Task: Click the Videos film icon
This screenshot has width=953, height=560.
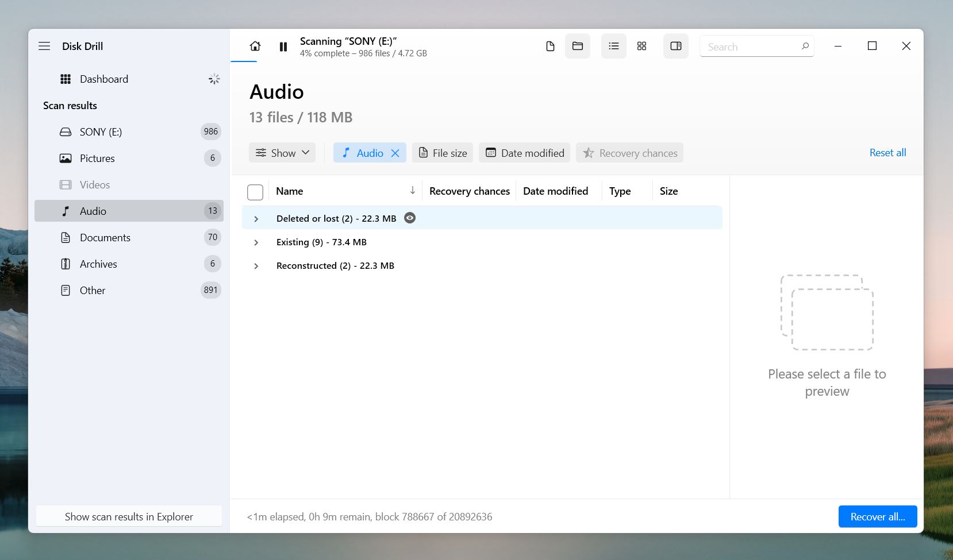Action: (x=66, y=184)
